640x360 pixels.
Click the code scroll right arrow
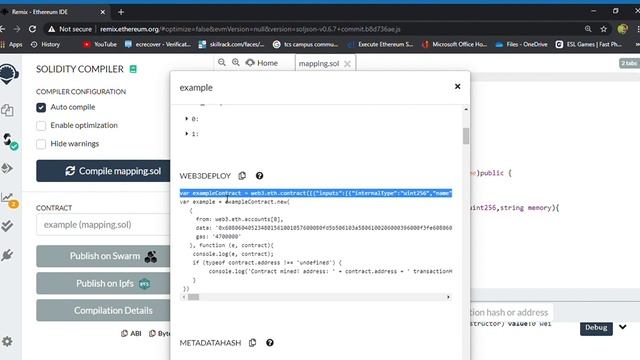coord(448,297)
